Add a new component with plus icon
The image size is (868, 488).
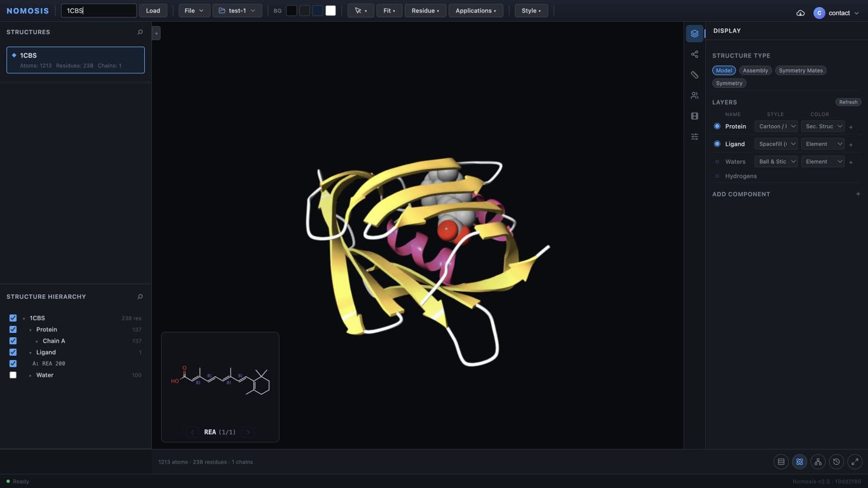point(858,194)
